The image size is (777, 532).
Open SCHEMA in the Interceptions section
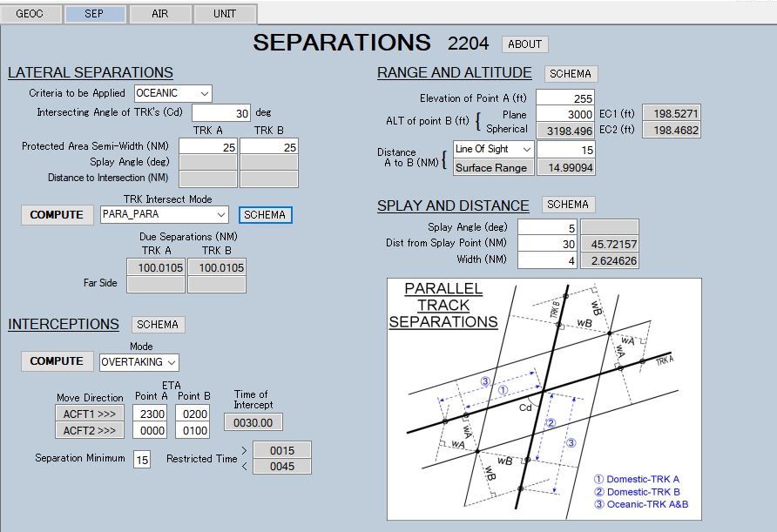point(158,324)
